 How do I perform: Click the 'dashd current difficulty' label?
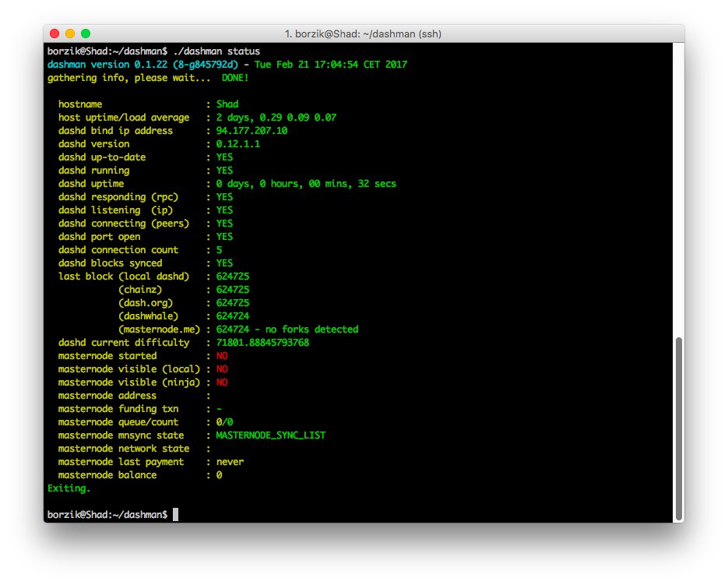click(124, 343)
